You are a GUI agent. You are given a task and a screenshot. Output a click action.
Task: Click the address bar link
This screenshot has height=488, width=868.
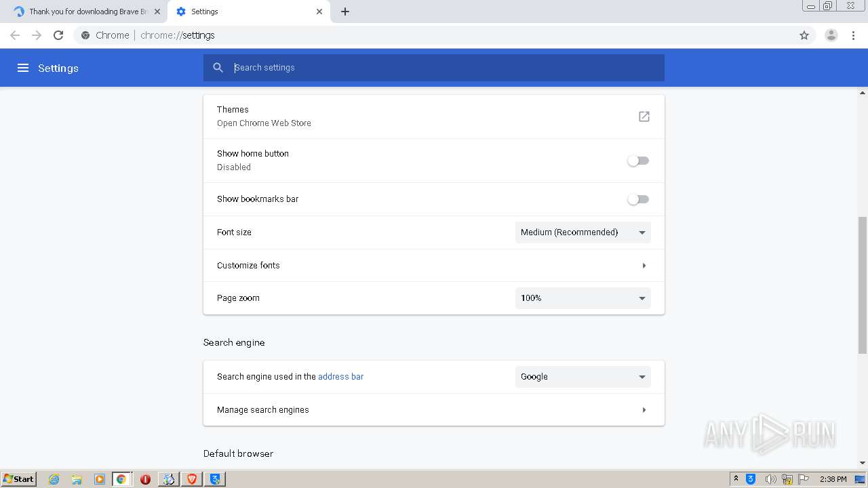click(340, 377)
